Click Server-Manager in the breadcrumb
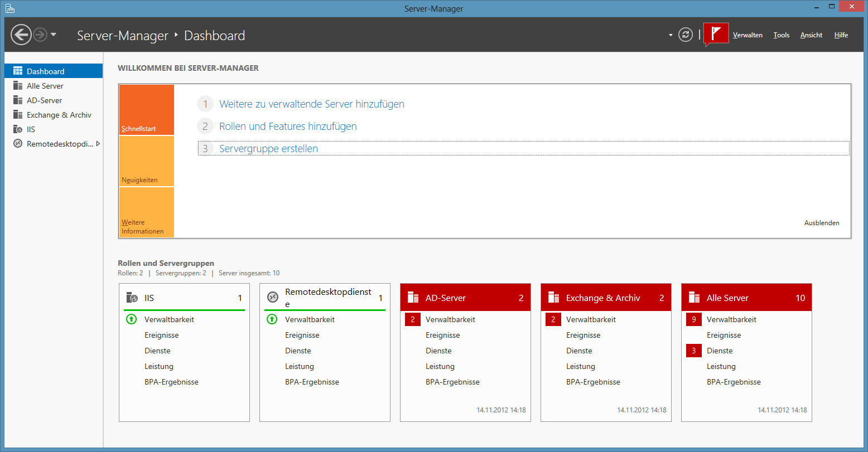The height and width of the screenshot is (452, 868). (x=123, y=36)
